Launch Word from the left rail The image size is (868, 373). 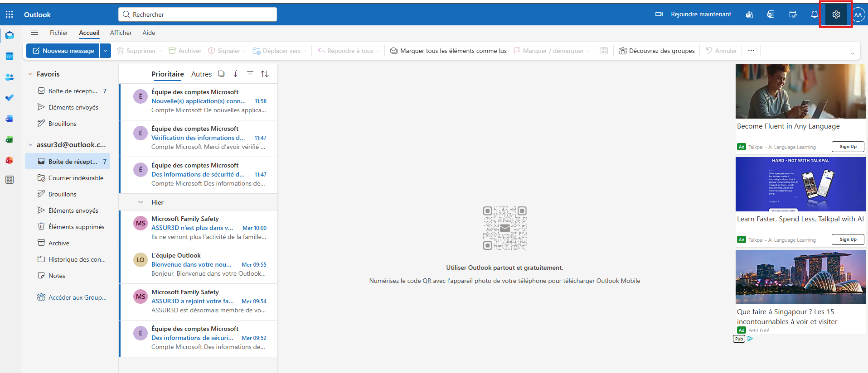coord(10,119)
